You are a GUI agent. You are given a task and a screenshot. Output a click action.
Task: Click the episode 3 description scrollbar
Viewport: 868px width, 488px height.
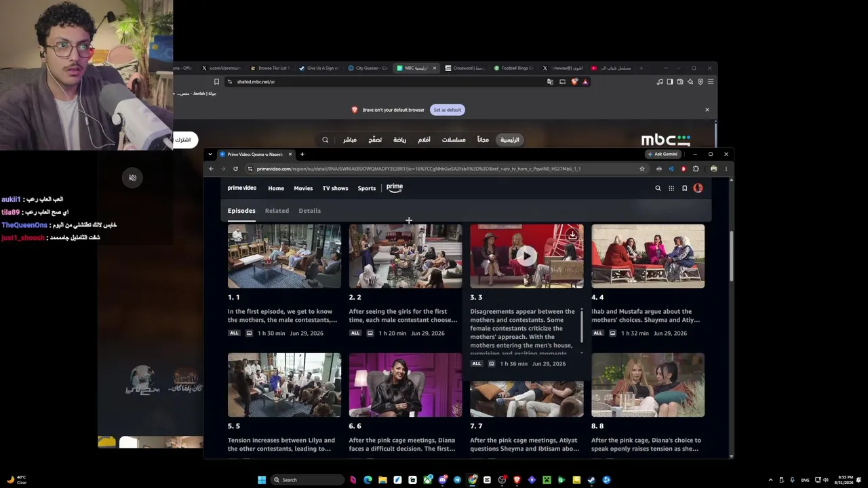[581, 326]
